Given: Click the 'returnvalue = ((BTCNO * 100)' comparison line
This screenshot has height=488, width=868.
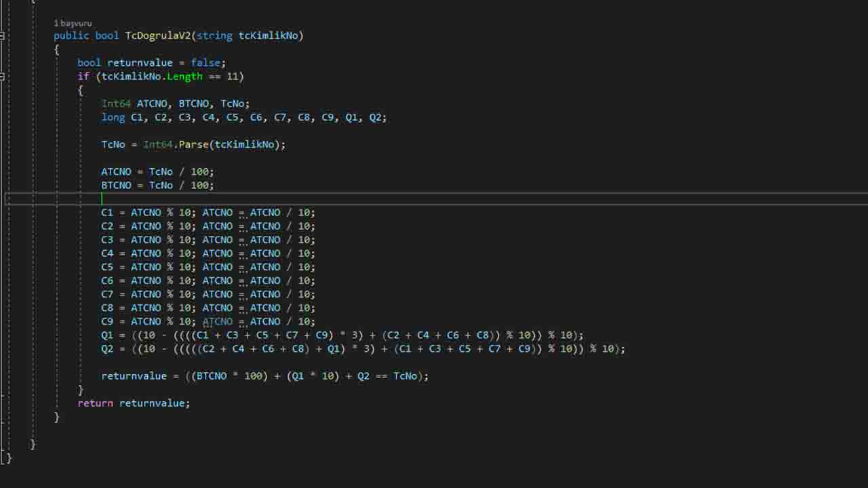Looking at the screenshot, I should pos(265,375).
